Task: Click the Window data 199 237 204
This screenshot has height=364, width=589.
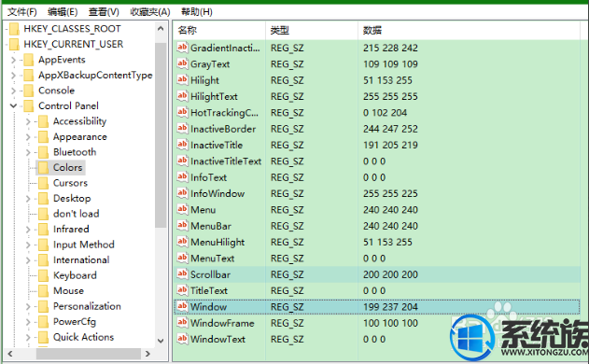Action: click(390, 307)
